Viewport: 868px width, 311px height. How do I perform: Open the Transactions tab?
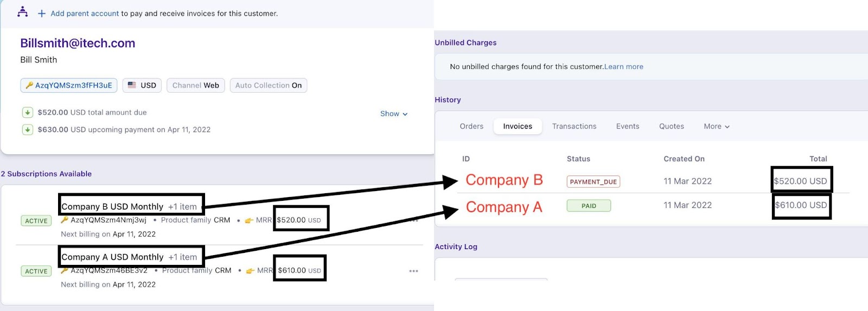click(x=574, y=126)
